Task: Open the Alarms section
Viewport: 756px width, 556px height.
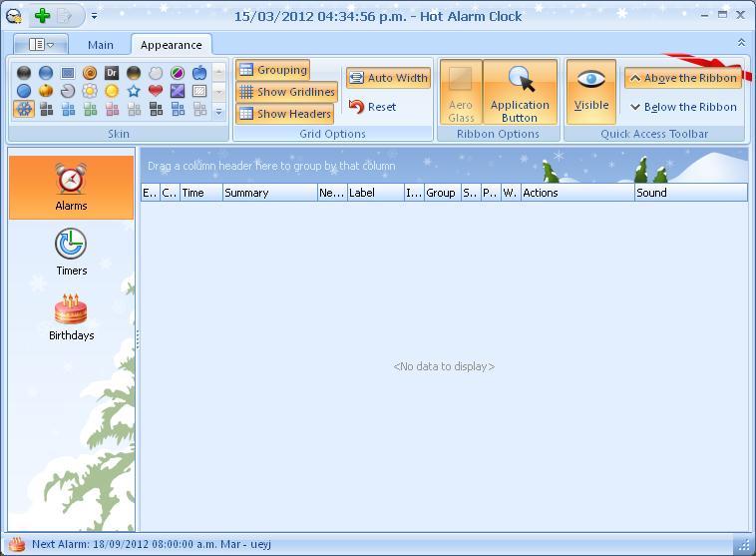Action: [x=71, y=188]
